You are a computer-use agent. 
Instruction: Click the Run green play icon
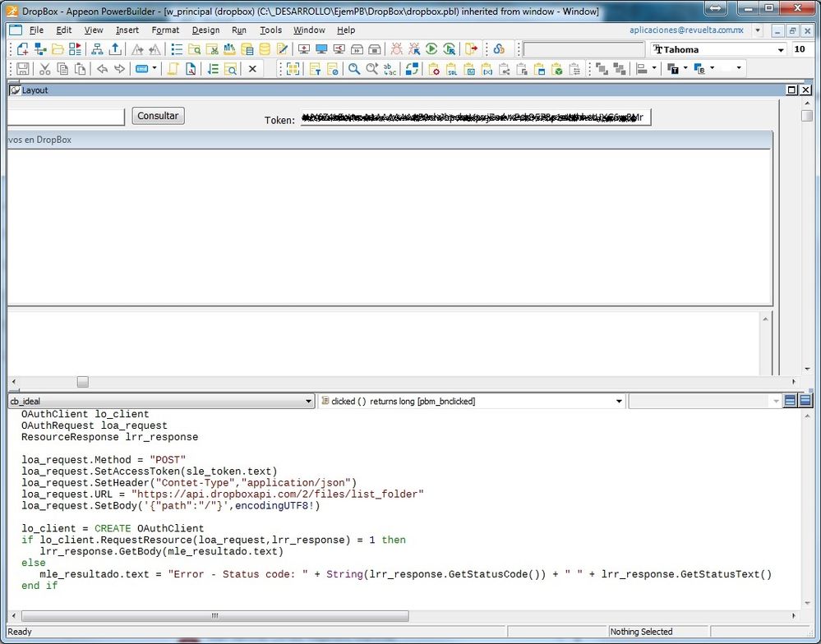[431, 49]
